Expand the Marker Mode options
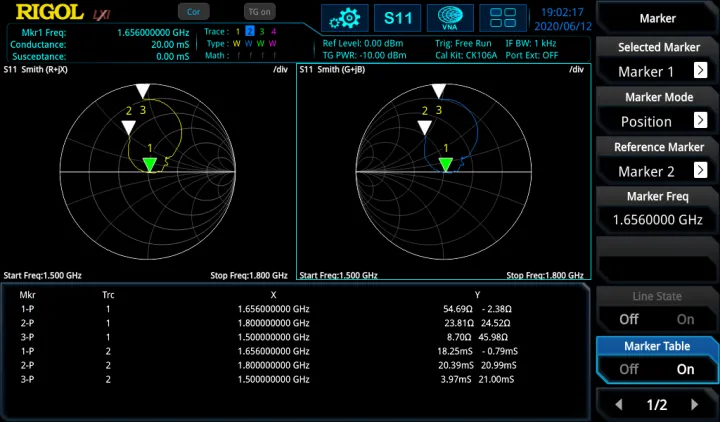This screenshot has width=720, height=422. [x=700, y=121]
